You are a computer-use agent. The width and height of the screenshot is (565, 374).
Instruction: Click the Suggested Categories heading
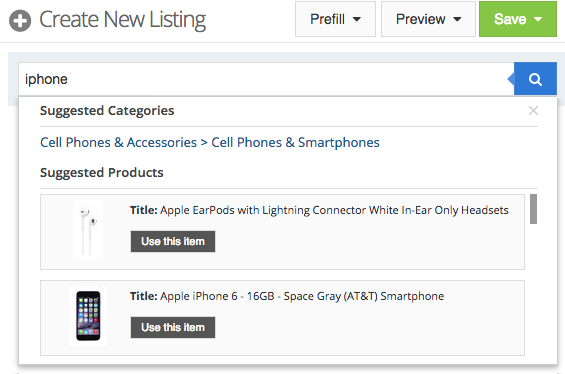(x=107, y=111)
